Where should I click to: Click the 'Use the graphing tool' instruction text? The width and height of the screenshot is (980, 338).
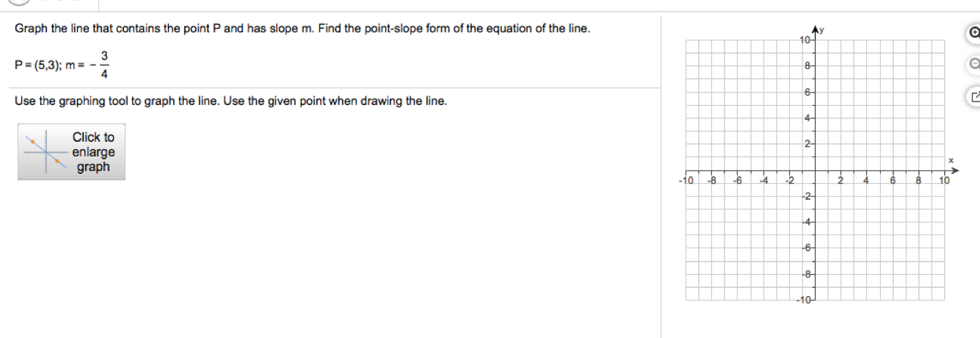(231, 101)
